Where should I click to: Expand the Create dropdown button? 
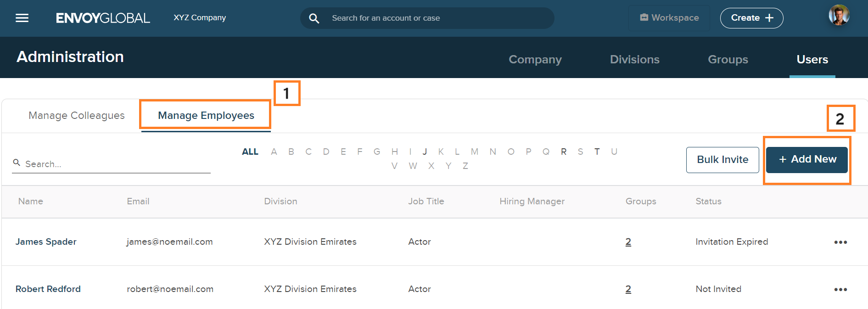[x=751, y=18]
